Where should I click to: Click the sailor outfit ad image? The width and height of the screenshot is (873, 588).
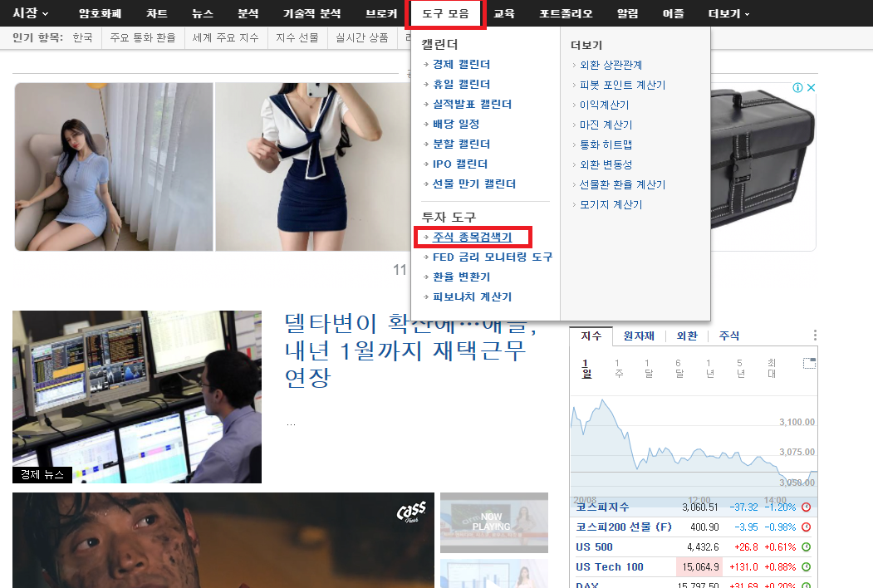(313, 167)
